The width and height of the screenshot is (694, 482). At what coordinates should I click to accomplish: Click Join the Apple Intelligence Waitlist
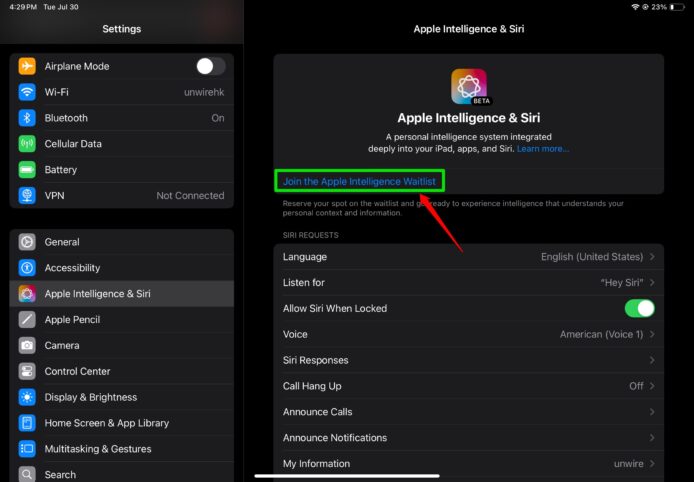tap(359, 181)
